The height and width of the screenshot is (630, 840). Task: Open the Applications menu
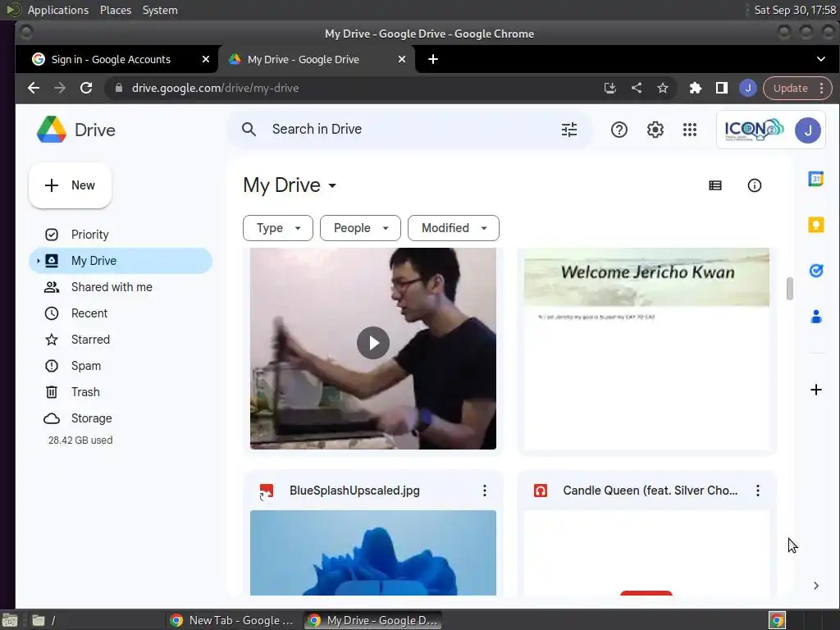(58, 10)
